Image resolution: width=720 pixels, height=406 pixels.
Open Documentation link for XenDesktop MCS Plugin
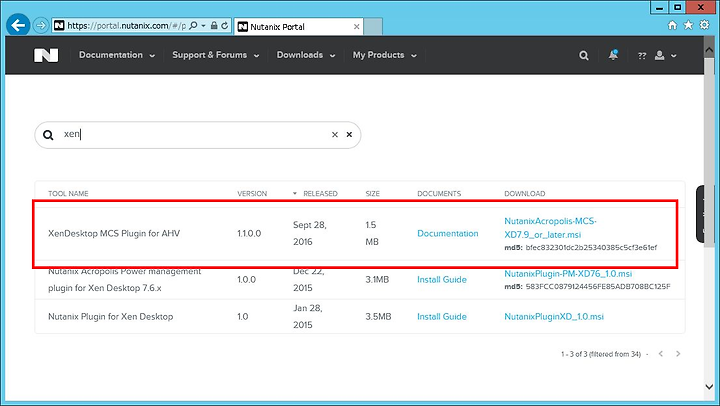click(448, 233)
